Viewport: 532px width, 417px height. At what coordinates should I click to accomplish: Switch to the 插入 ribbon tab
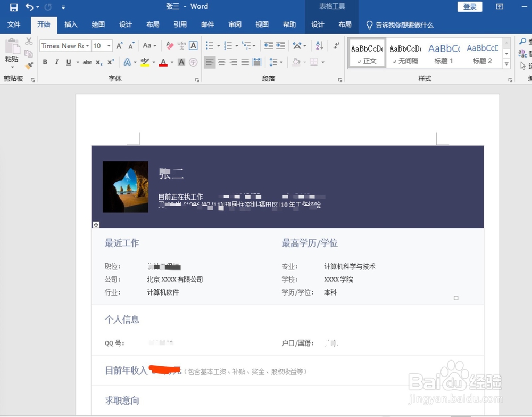[x=71, y=24]
